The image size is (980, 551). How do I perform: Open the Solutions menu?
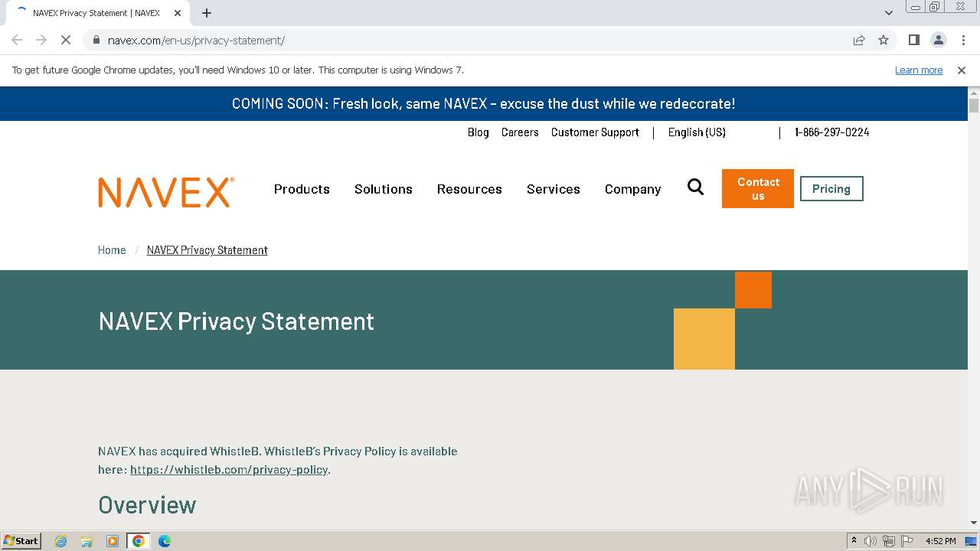(x=384, y=189)
